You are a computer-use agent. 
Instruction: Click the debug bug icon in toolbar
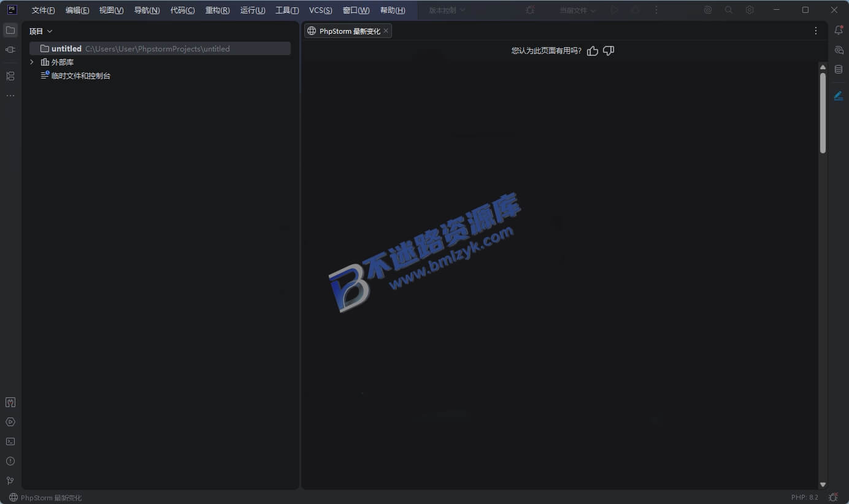[x=531, y=10]
